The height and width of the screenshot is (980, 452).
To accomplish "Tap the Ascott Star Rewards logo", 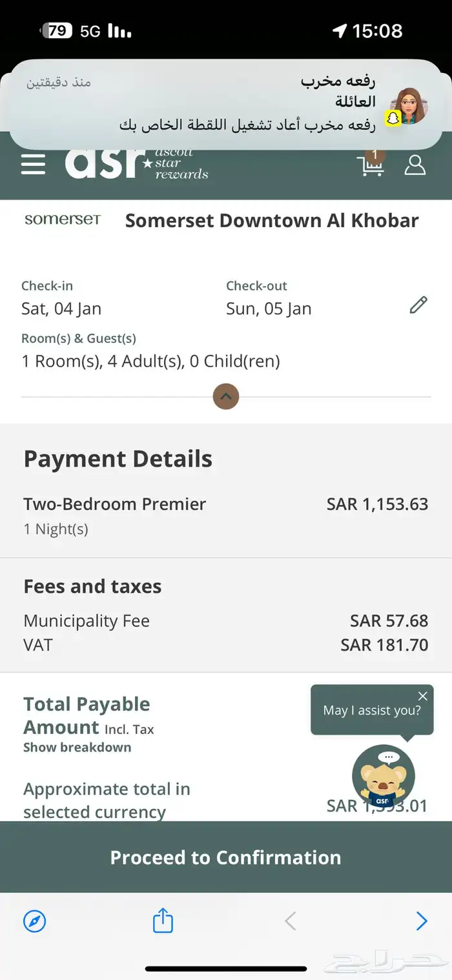I will pos(137,165).
